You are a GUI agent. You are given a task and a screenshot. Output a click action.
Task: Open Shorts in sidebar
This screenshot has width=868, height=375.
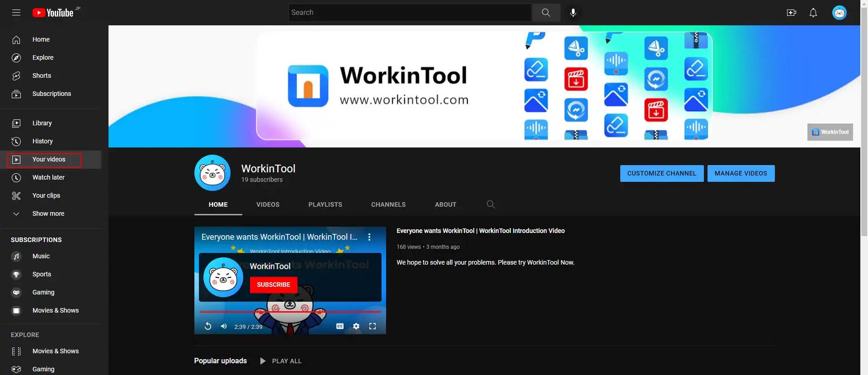point(51,76)
